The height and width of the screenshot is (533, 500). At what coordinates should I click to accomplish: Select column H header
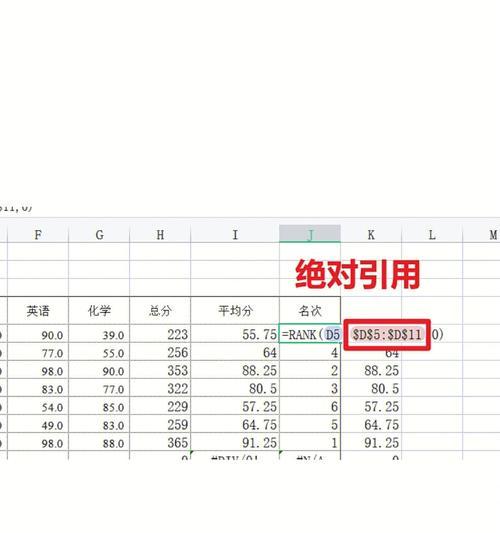pyautogui.click(x=160, y=234)
